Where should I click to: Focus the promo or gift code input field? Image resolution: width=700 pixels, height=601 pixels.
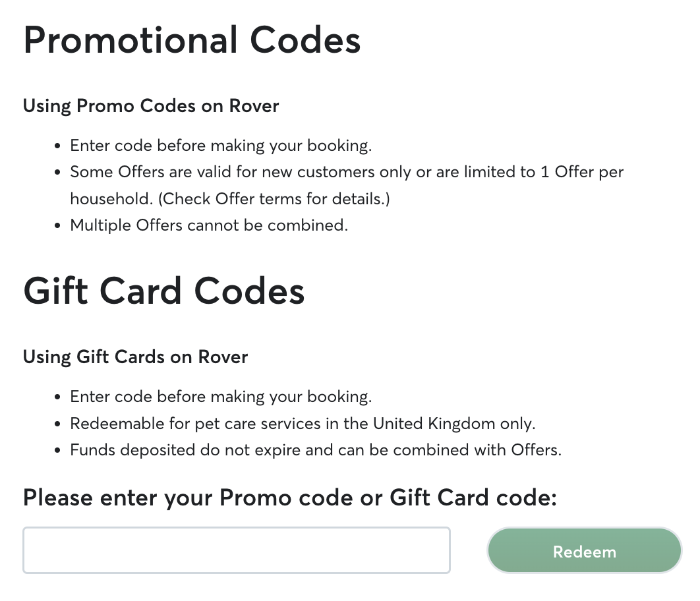tap(237, 550)
